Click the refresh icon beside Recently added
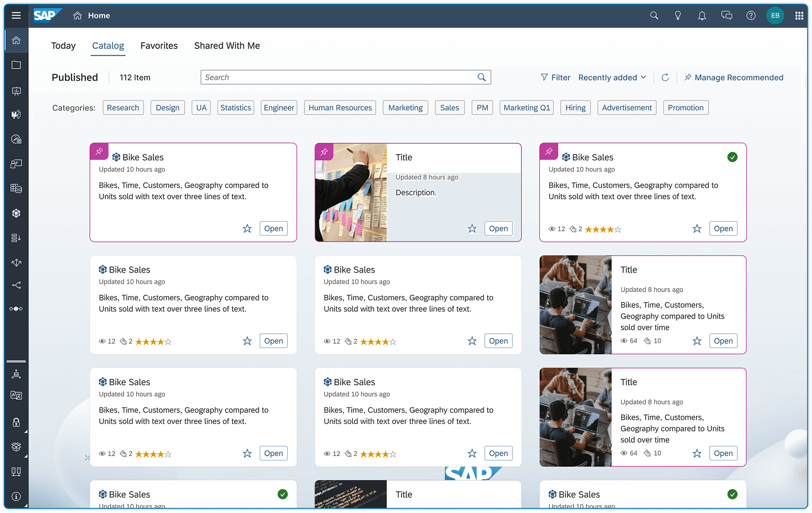812x513 pixels. point(665,78)
